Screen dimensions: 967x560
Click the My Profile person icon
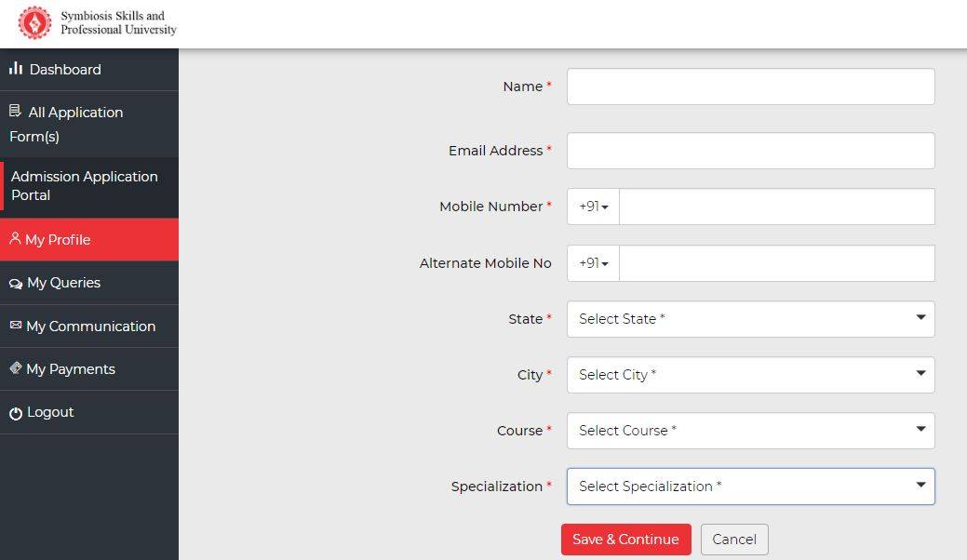pyautogui.click(x=15, y=239)
